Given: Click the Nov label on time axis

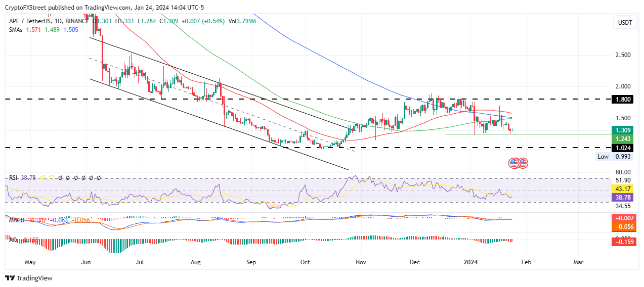Looking at the screenshot, I should tap(360, 263).
